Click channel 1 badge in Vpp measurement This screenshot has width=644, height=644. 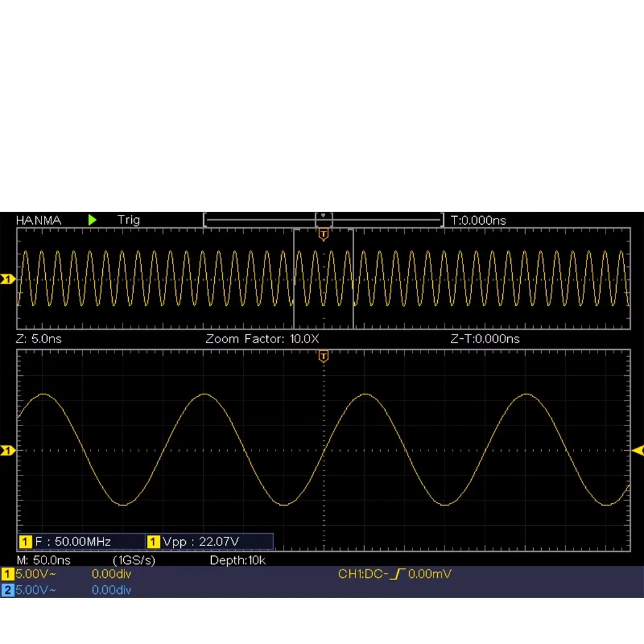click(x=154, y=542)
